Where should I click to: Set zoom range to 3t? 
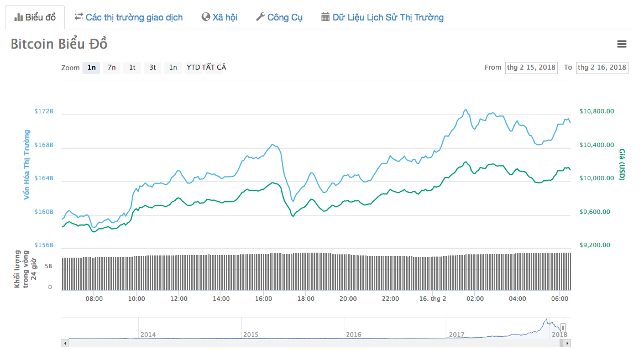153,67
